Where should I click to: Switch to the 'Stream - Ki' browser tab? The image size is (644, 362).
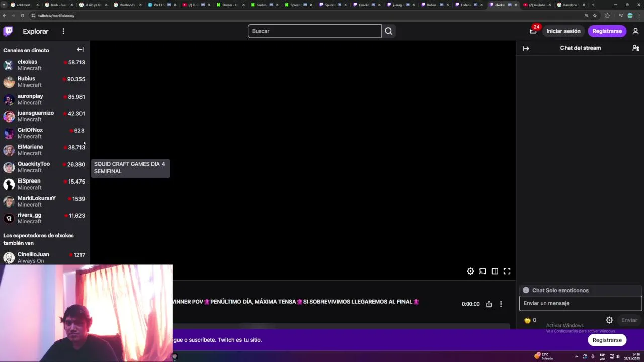230,5
